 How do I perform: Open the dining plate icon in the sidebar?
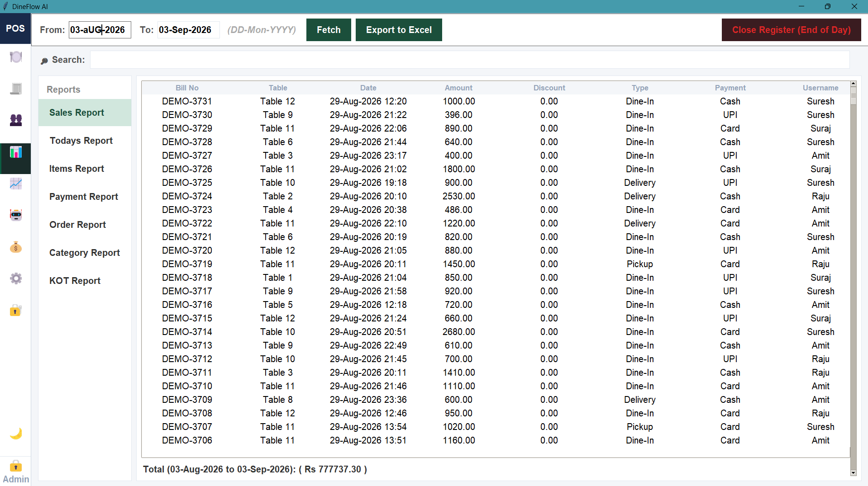(x=16, y=57)
